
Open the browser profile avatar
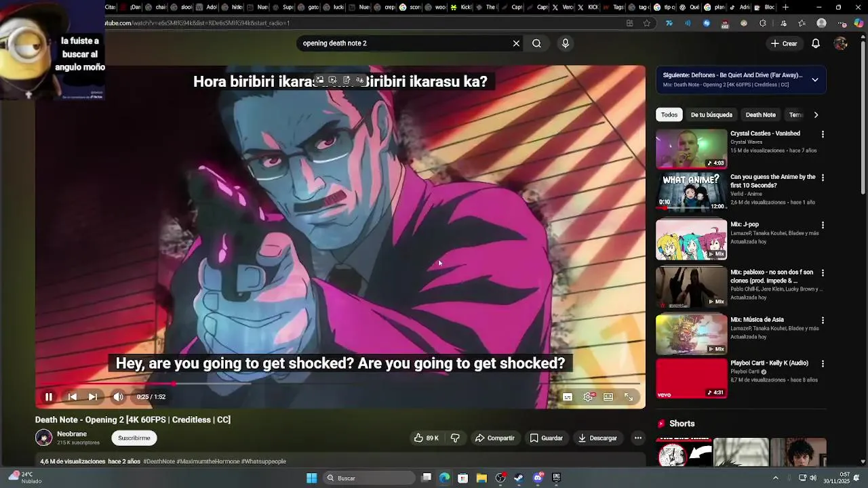822,23
